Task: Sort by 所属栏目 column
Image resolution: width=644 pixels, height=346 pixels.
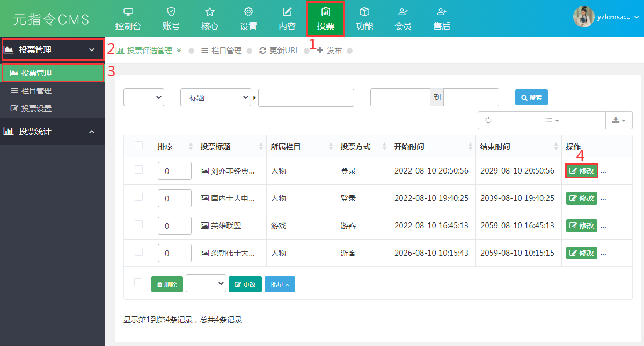Action: (x=301, y=147)
